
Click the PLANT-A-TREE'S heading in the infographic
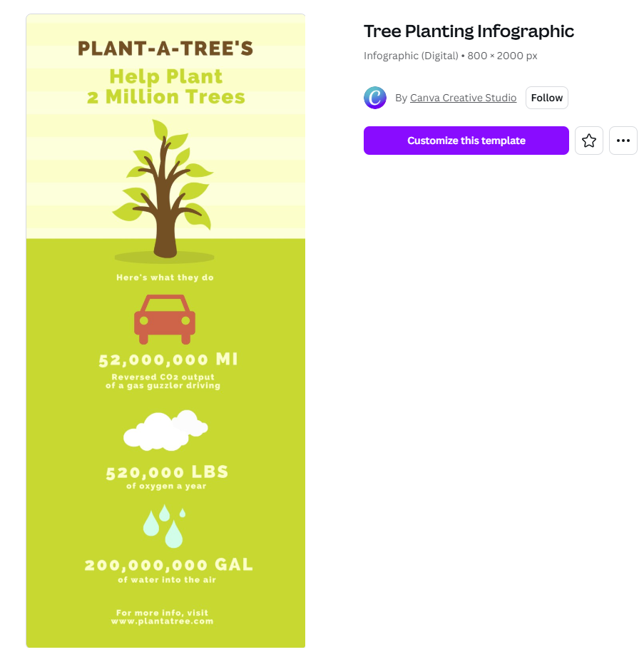(x=165, y=49)
